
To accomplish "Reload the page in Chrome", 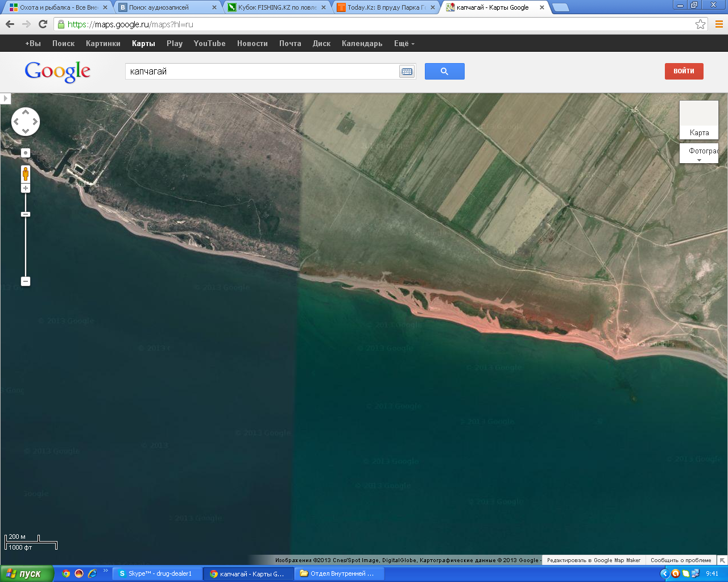I will [x=43, y=24].
